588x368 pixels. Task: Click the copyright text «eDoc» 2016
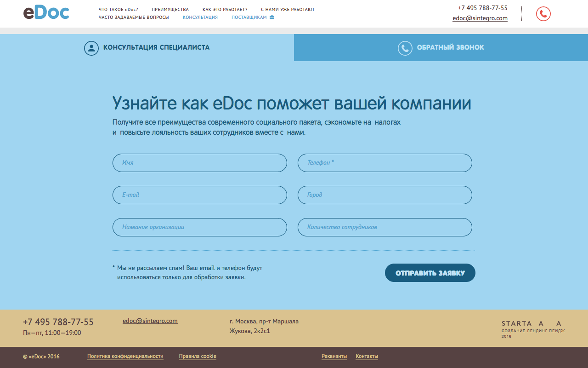pyautogui.click(x=41, y=356)
